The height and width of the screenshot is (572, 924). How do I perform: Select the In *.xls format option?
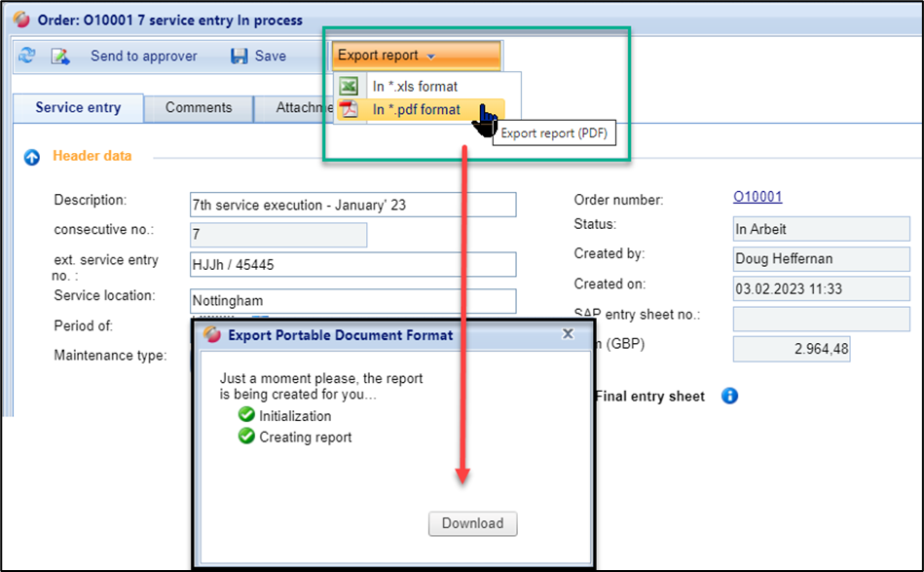415,87
